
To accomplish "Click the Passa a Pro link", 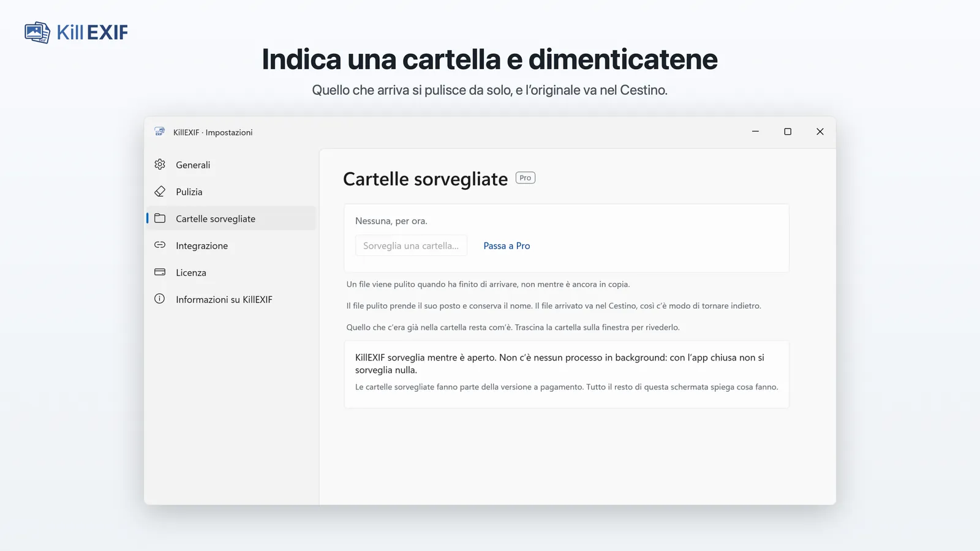I will [x=507, y=246].
